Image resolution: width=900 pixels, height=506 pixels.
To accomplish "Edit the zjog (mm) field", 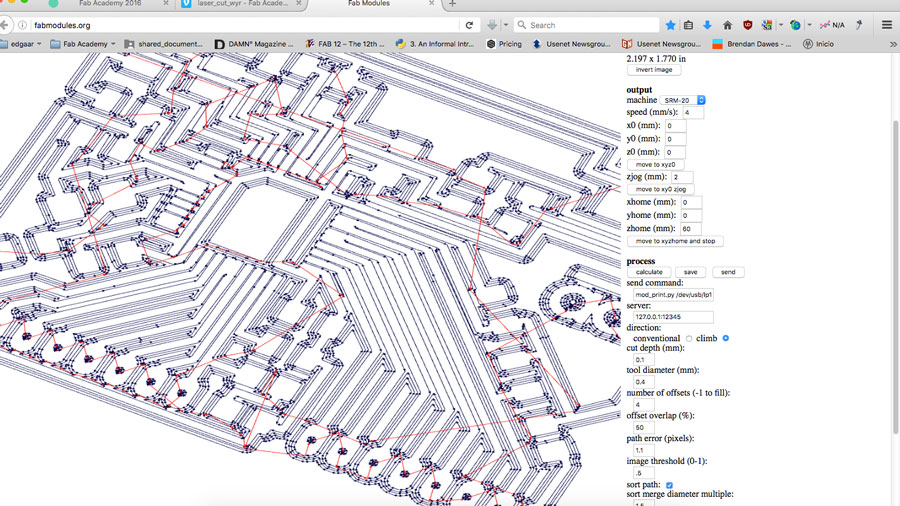I will point(682,177).
